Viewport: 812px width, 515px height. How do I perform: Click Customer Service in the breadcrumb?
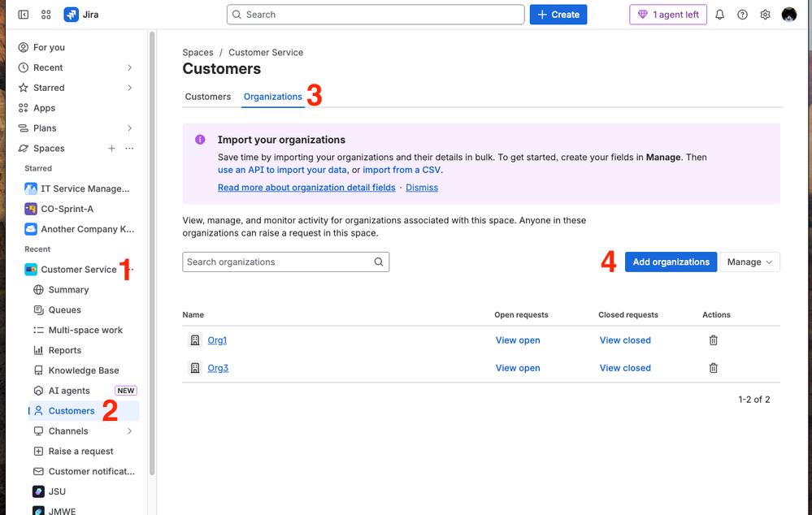pyautogui.click(x=266, y=52)
